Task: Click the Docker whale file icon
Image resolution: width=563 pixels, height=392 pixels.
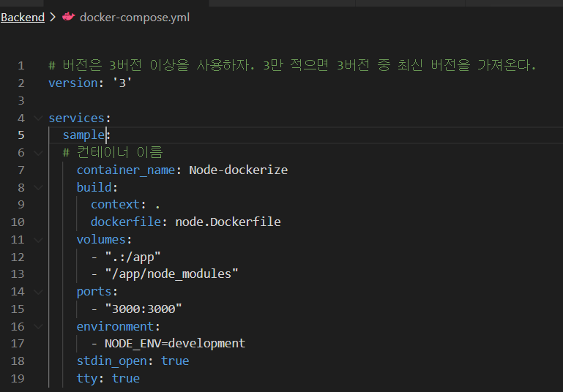Action: (x=68, y=17)
